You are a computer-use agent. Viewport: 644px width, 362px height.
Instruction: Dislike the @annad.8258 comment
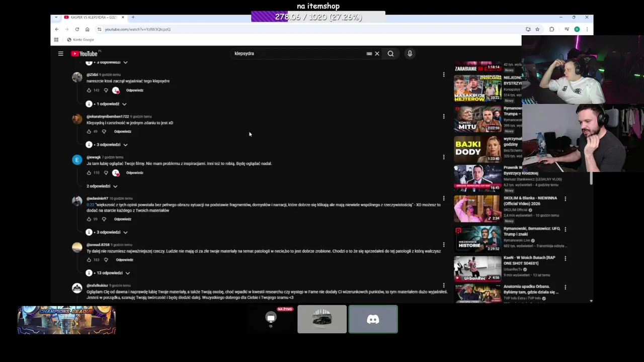(x=106, y=260)
